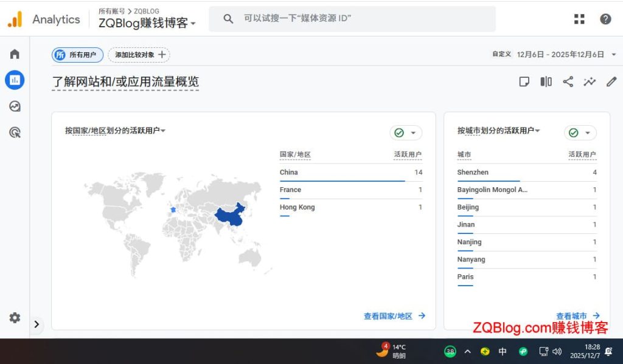Open the Google apps grid menu

pos(579,19)
